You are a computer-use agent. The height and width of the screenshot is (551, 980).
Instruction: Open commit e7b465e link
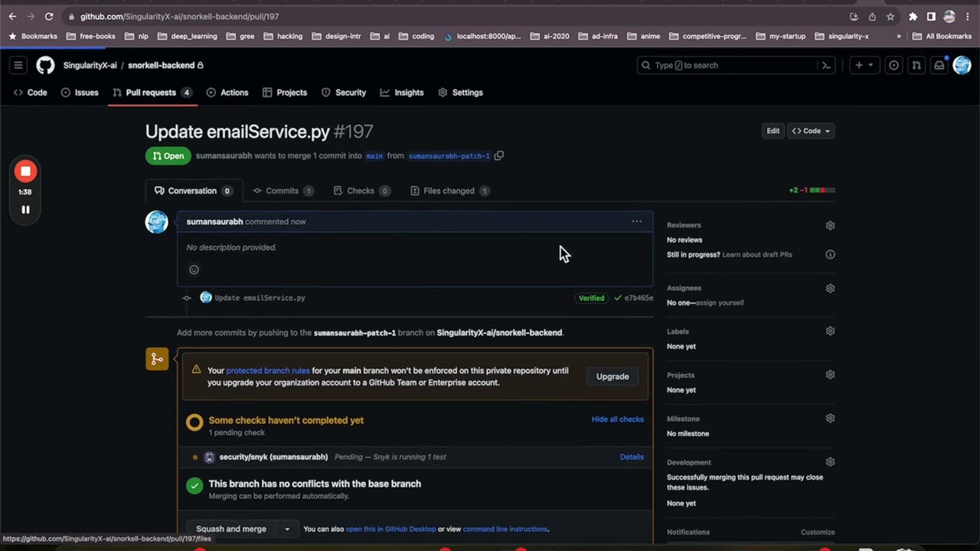[639, 298]
